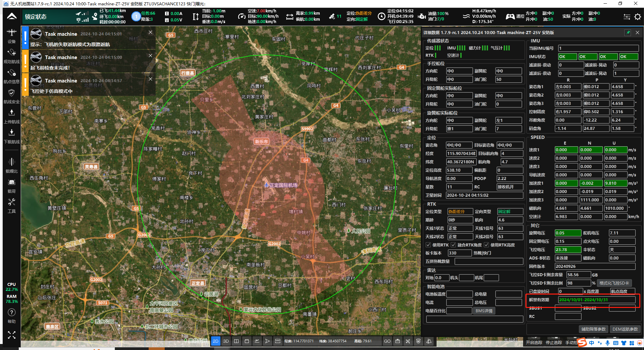The image size is (644, 350).
Task: Toggle the 使用RTK checkbox
Action: pyautogui.click(x=428, y=245)
